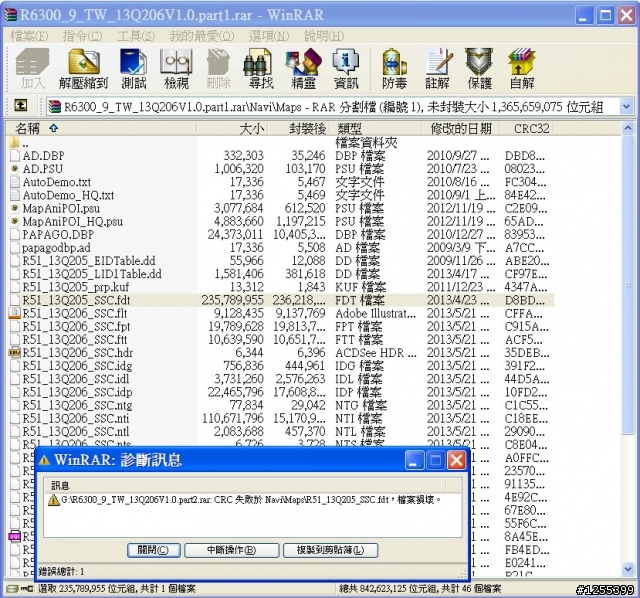Click the parent folder '..' icon
This screenshot has height=598, width=640.
point(14,142)
